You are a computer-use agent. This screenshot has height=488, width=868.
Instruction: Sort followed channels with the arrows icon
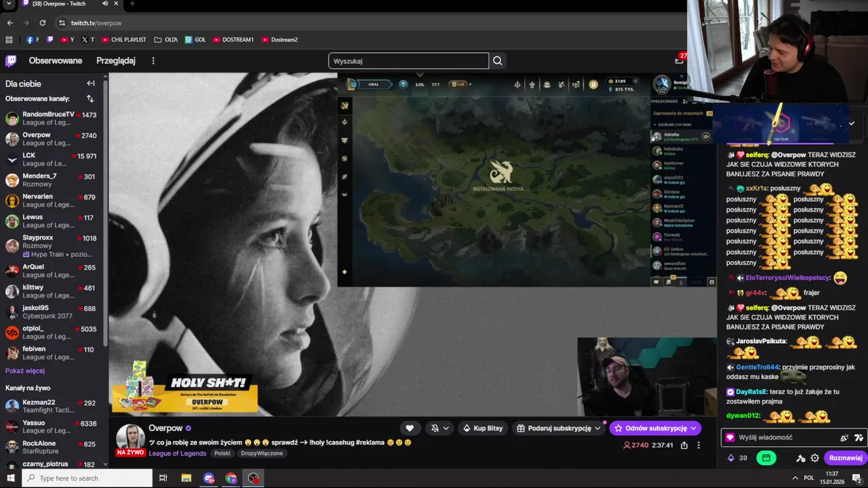[90, 99]
